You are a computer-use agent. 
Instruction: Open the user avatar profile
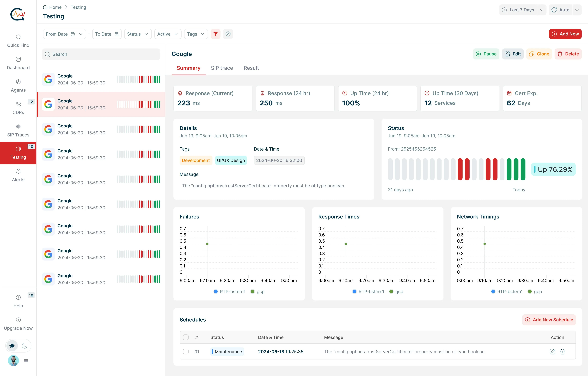click(x=13, y=360)
